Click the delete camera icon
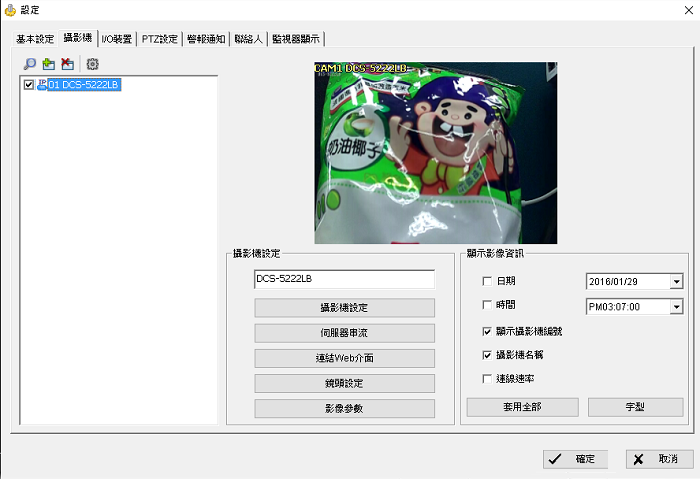Image resolution: width=700 pixels, height=479 pixels. [67, 63]
